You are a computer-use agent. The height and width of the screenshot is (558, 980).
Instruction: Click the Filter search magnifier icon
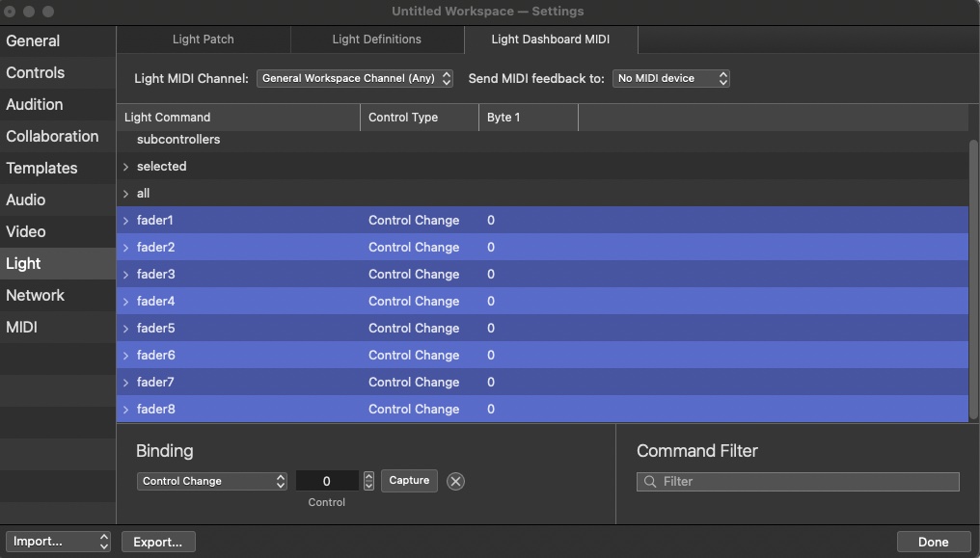click(650, 482)
